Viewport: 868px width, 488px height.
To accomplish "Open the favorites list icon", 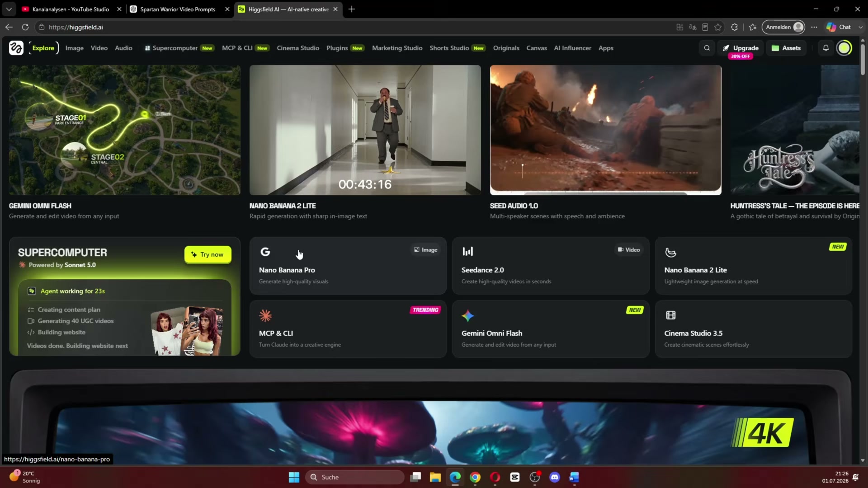I will [x=753, y=27].
